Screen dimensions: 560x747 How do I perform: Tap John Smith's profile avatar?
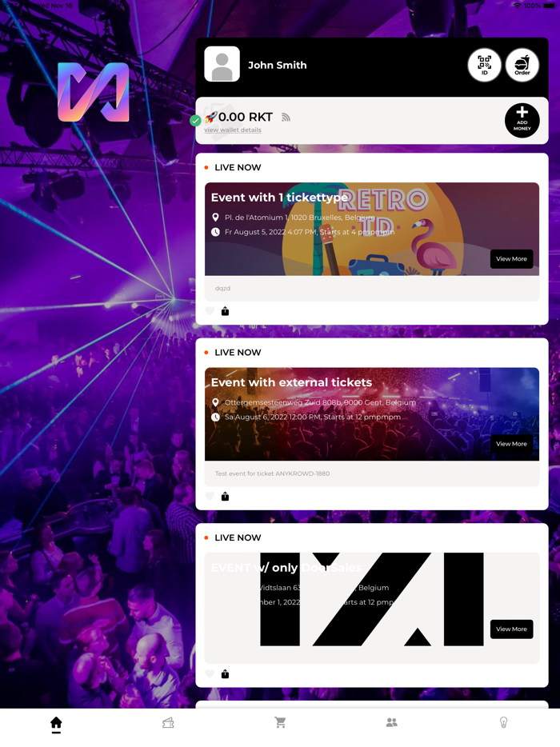[222, 64]
